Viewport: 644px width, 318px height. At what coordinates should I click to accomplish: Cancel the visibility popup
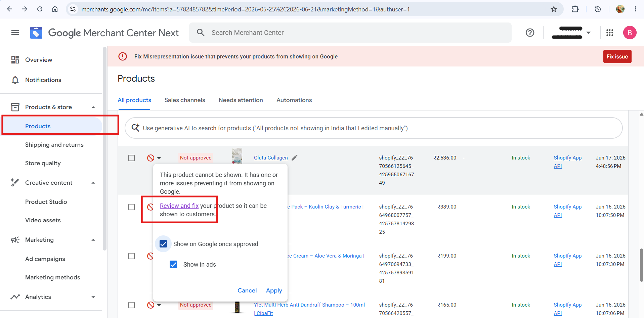(x=247, y=290)
